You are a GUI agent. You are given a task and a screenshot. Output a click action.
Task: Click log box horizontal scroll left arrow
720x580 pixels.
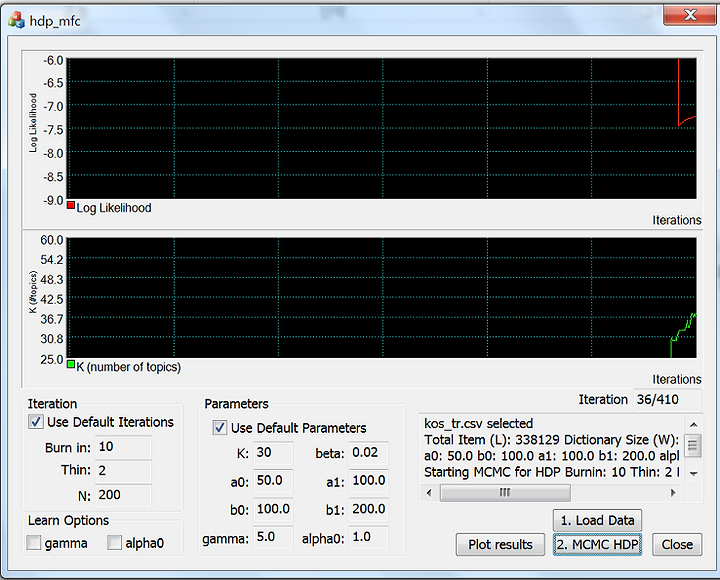(x=429, y=493)
